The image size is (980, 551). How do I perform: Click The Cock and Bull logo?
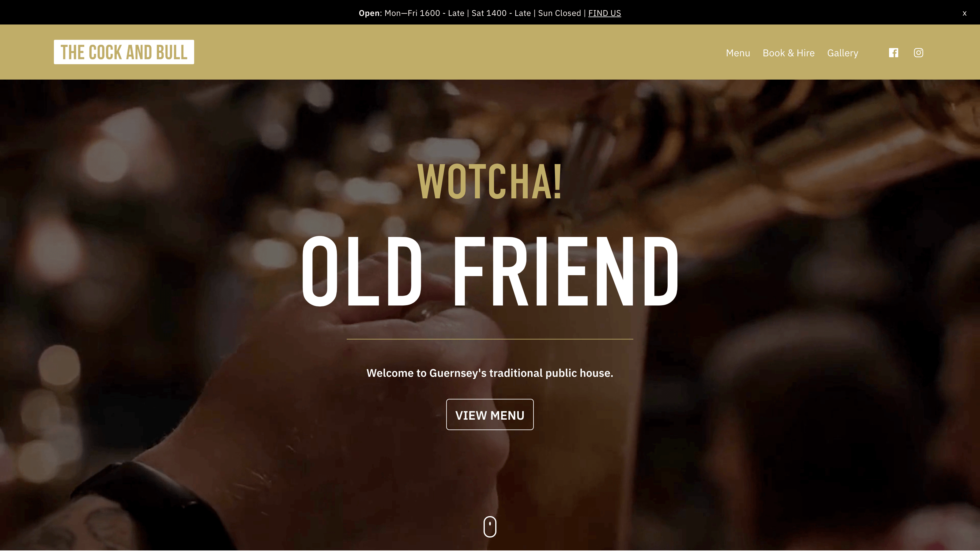[x=124, y=52]
